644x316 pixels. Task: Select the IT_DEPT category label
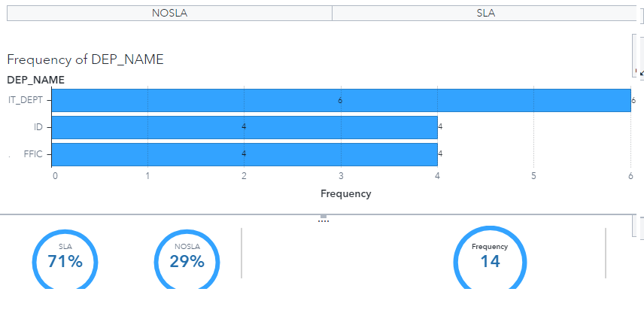pyautogui.click(x=26, y=100)
